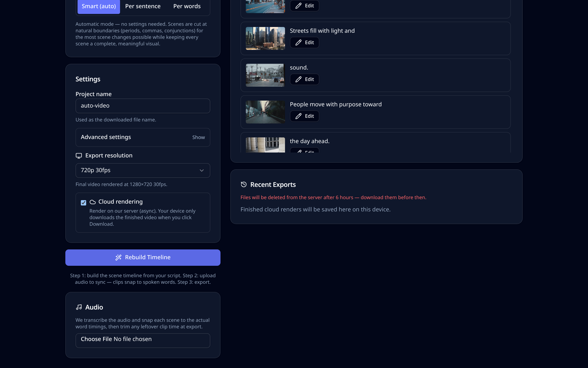Click the 'People move with purpose toward' caption
The height and width of the screenshot is (368, 588).
pos(336,104)
